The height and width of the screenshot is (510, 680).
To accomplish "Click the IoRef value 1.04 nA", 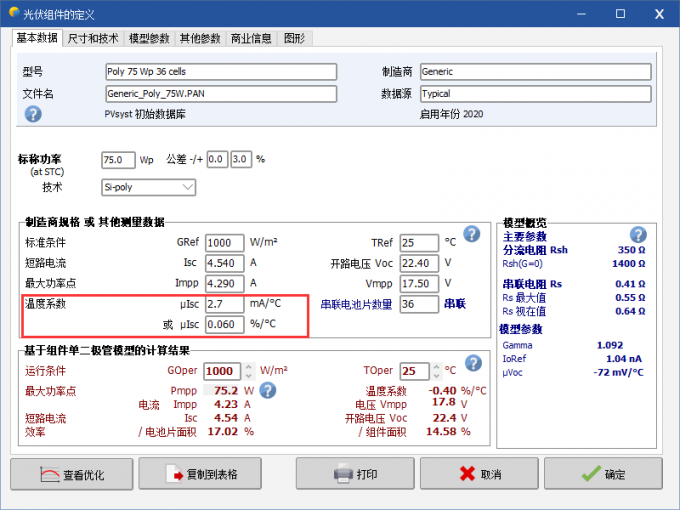I will pyautogui.click(x=624, y=359).
